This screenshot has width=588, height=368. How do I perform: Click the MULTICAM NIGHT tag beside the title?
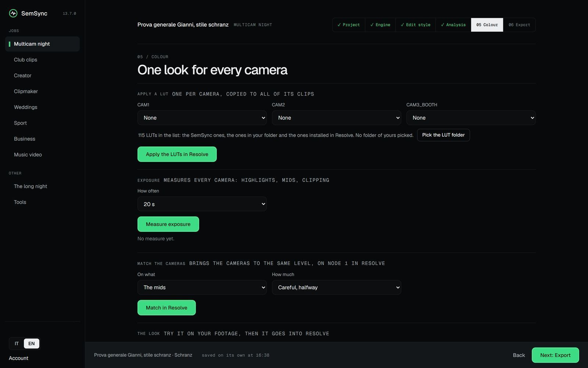pos(253,25)
